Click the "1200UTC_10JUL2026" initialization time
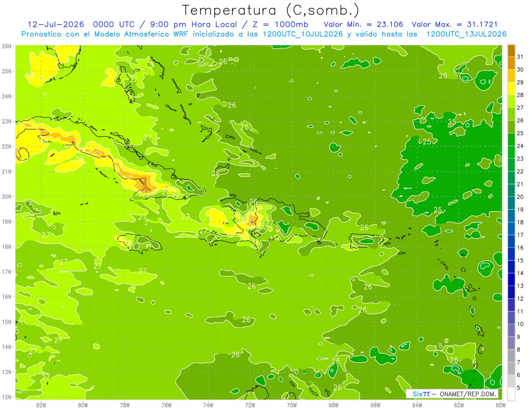This screenshot has height=411, width=532. coord(303,34)
